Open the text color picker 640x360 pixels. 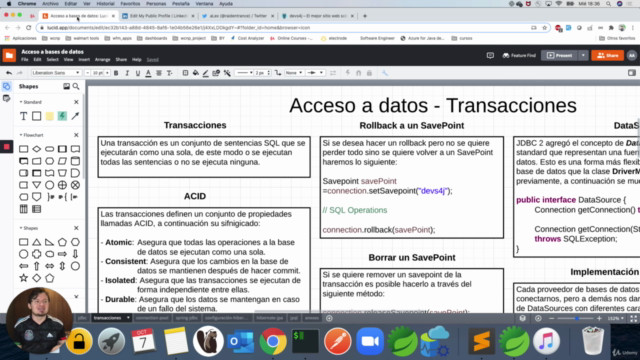148,73
